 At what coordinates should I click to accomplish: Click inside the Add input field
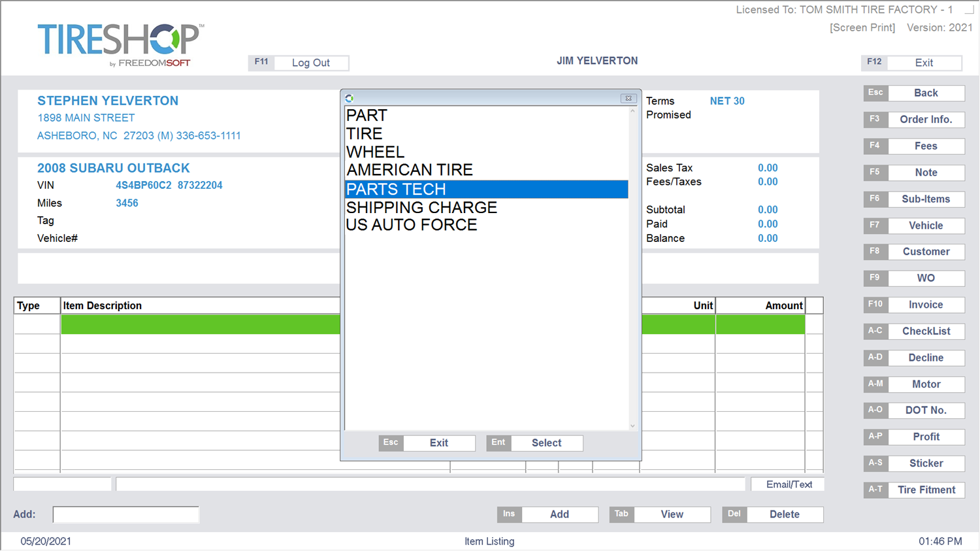(x=125, y=514)
